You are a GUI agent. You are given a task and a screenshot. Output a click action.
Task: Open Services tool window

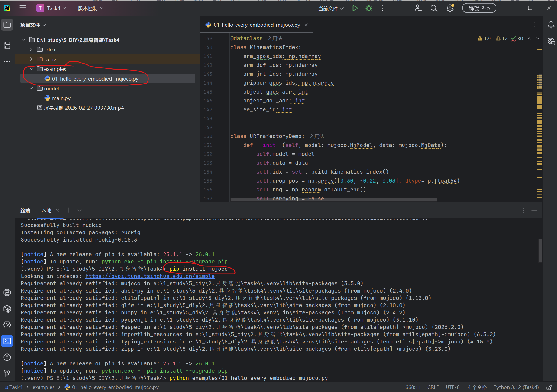[x=7, y=325]
